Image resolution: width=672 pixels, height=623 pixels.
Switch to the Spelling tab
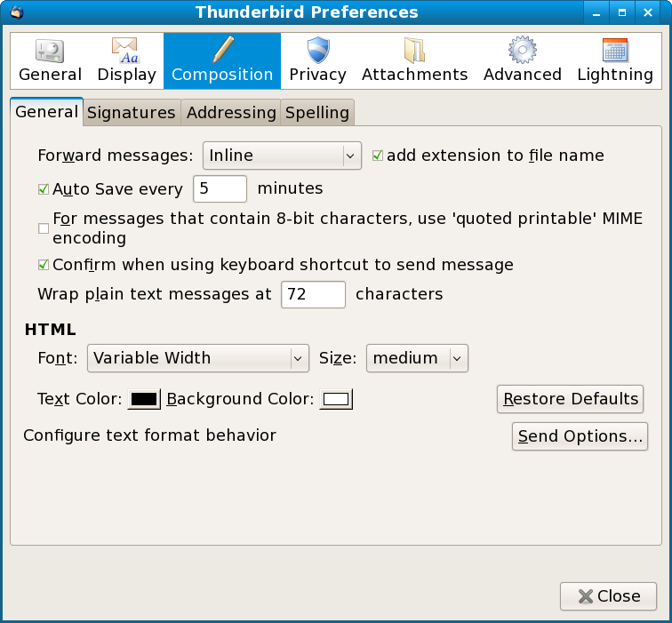click(317, 113)
